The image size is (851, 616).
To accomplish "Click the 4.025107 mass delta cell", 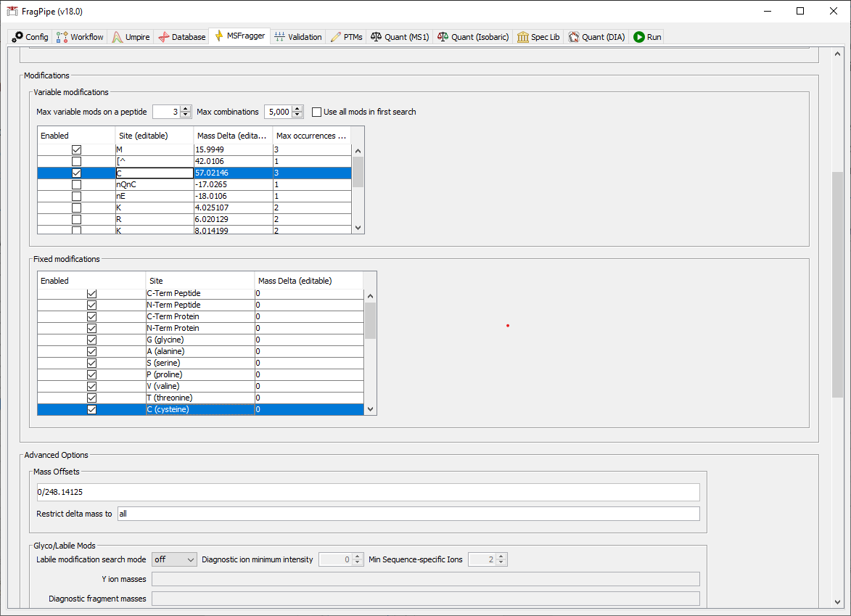I will [x=234, y=208].
